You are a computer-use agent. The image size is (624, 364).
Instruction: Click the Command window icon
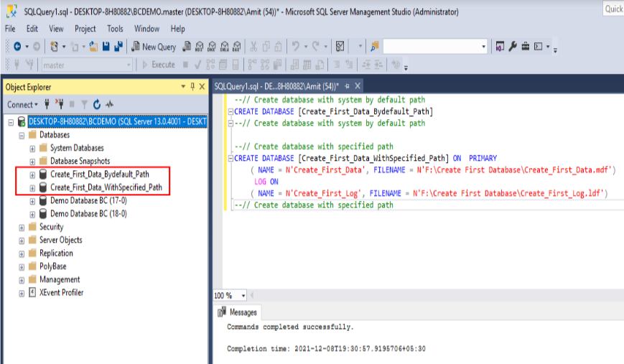[538, 47]
